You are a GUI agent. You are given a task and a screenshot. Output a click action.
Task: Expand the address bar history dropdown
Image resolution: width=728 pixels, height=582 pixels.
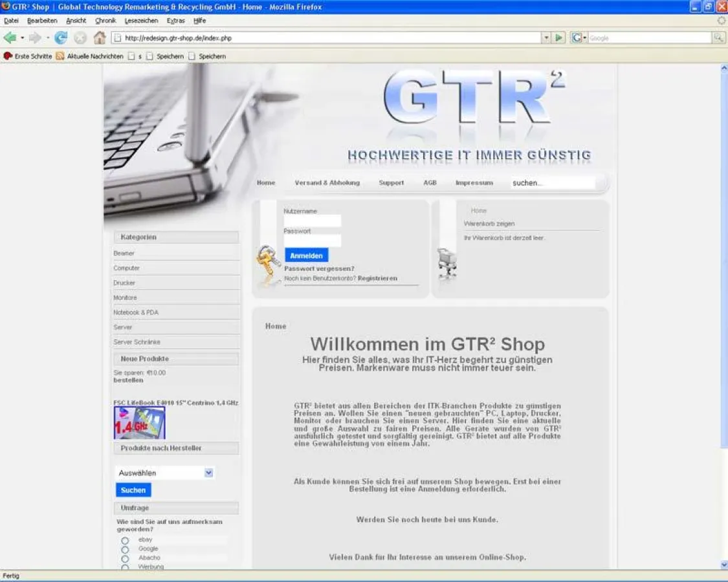[546, 38]
